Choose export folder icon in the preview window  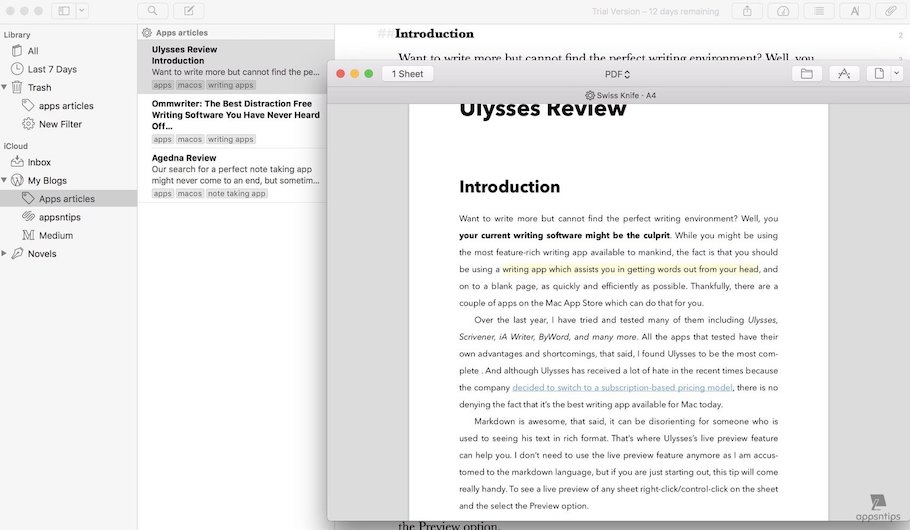click(807, 74)
